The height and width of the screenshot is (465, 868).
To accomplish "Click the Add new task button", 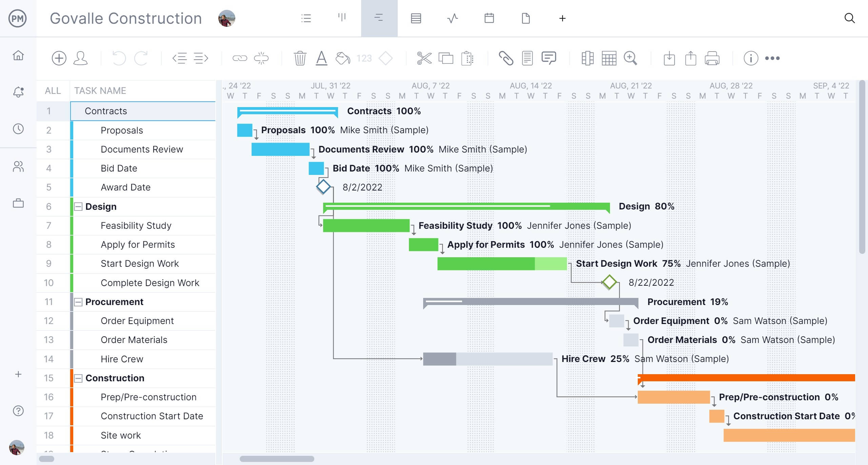I will click(x=57, y=58).
